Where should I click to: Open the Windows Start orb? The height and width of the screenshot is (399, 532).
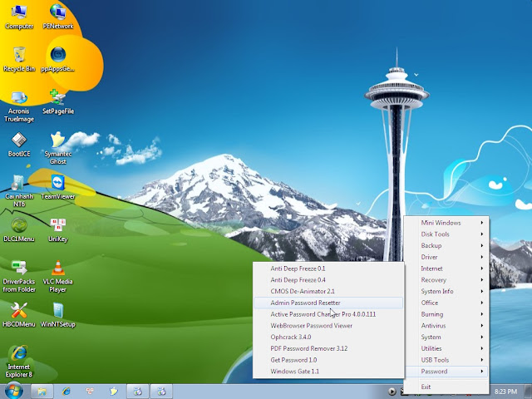coord(13,392)
